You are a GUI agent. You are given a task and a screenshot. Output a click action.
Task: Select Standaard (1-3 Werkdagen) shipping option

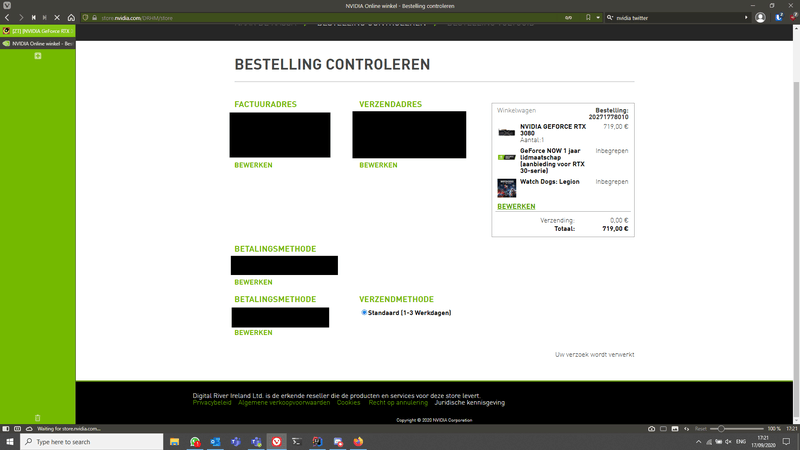[364, 313]
